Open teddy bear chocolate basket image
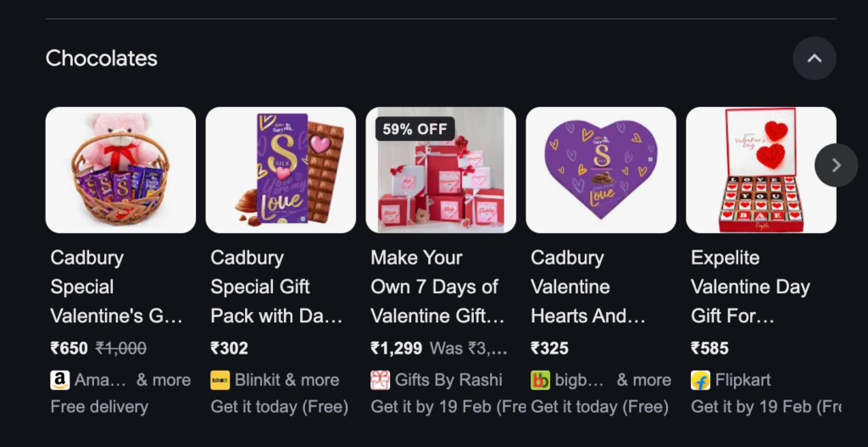 click(120, 170)
